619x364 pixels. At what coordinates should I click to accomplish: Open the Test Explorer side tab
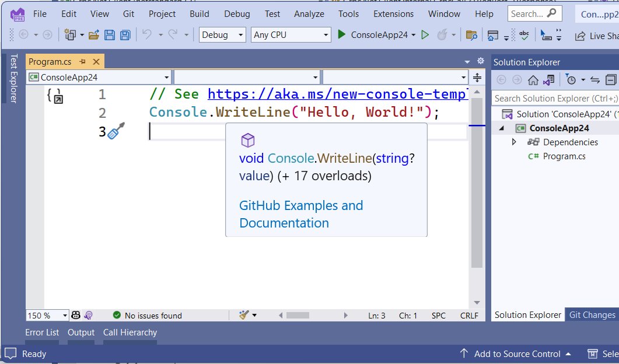[x=14, y=78]
